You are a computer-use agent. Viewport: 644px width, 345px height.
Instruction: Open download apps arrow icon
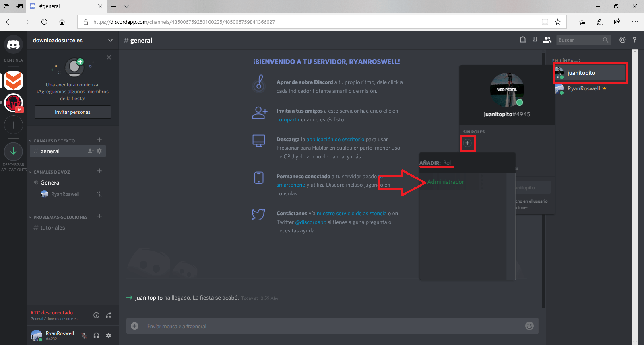click(x=13, y=152)
